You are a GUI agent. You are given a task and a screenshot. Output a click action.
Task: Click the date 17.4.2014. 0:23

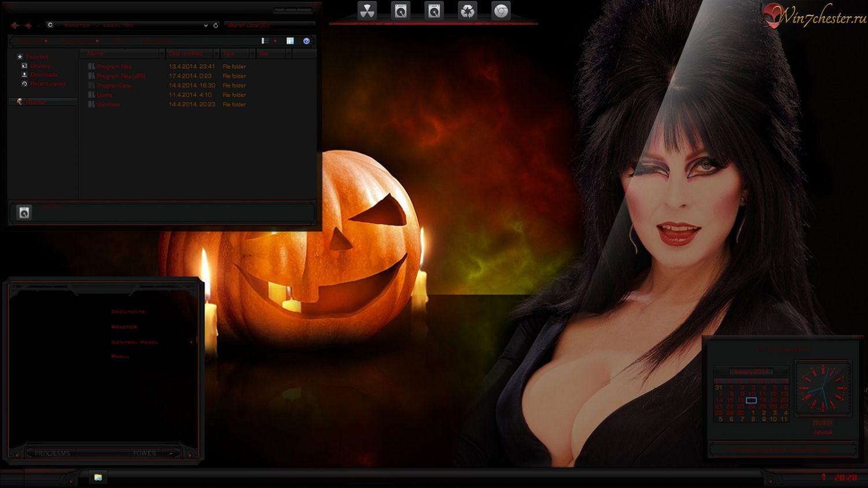pyautogui.click(x=190, y=76)
